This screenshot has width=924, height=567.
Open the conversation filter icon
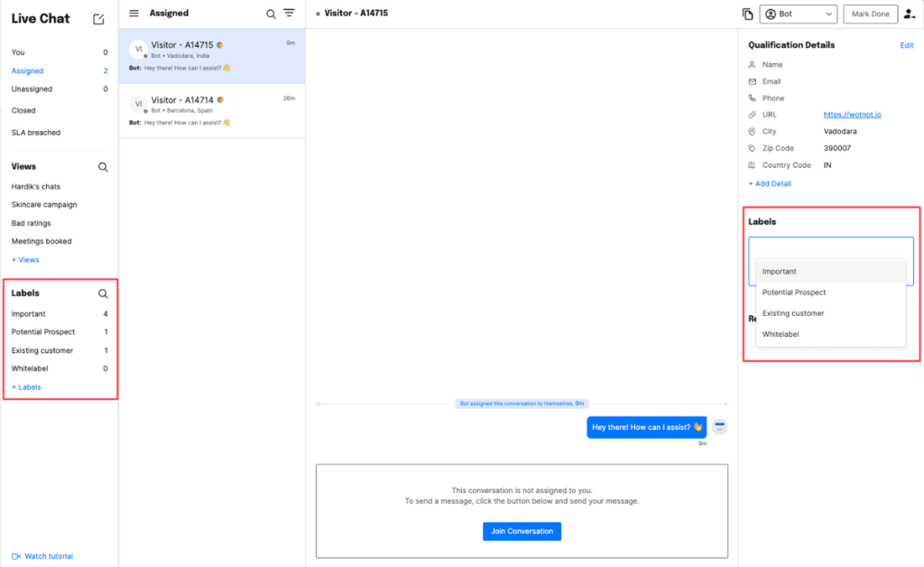289,14
